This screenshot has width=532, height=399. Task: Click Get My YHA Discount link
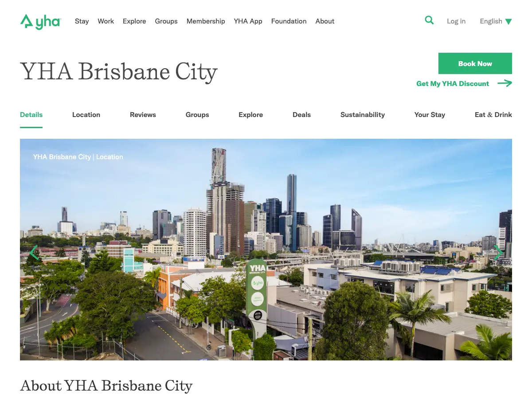coord(464,83)
